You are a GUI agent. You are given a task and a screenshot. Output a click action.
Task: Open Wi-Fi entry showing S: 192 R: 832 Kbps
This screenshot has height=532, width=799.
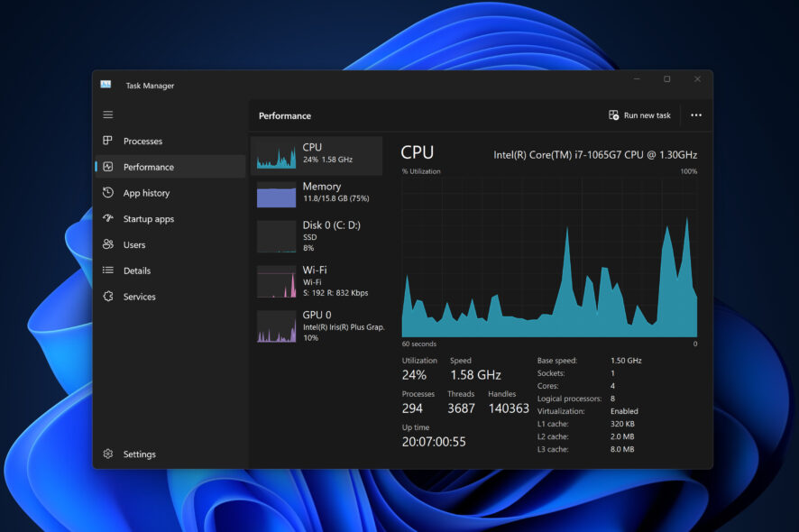point(317,281)
